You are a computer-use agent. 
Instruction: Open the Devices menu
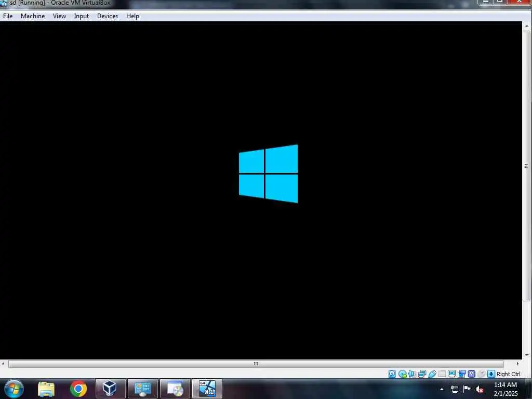tap(108, 16)
